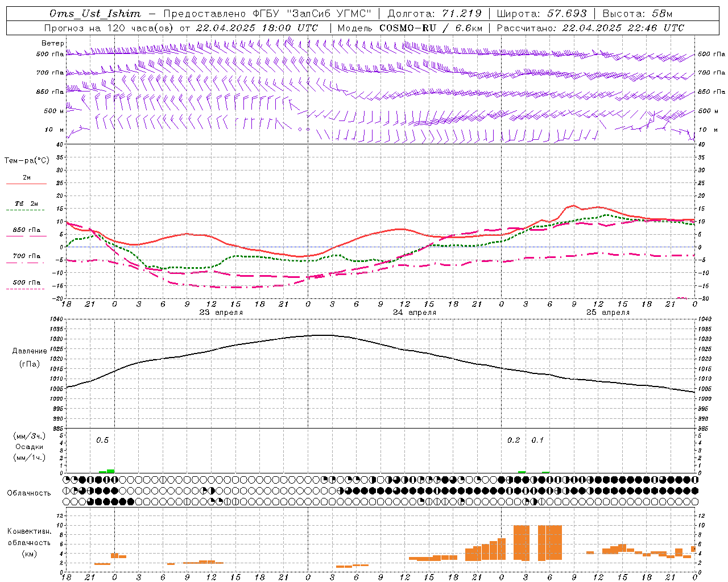Screen dimensions: 728x582
Task: Click the ФГБУ "ЗапСиб УГМС" provider text
Action: point(312,14)
